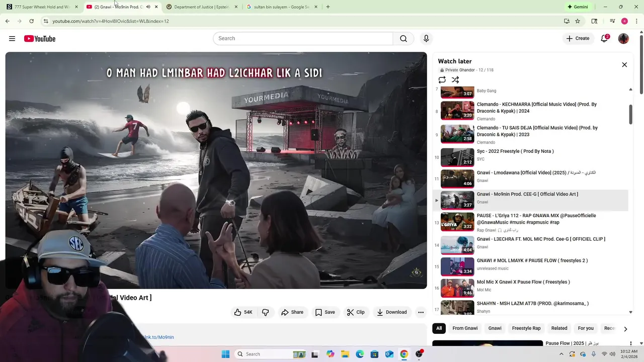Click the YouTube search magnifier button

(404, 39)
